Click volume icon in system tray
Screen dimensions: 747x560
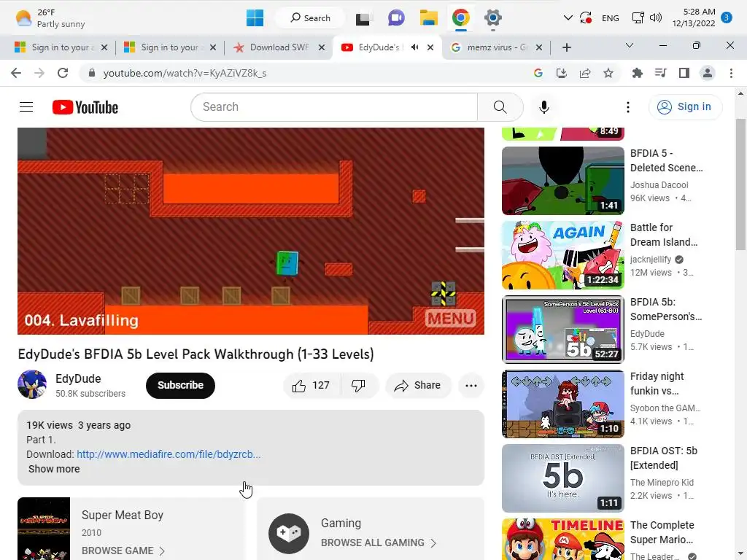(656, 18)
